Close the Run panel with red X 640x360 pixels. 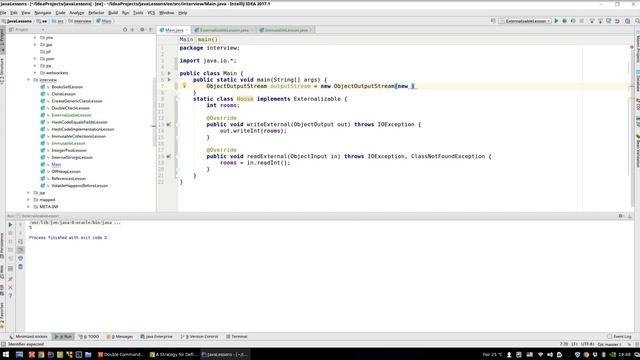point(11,287)
